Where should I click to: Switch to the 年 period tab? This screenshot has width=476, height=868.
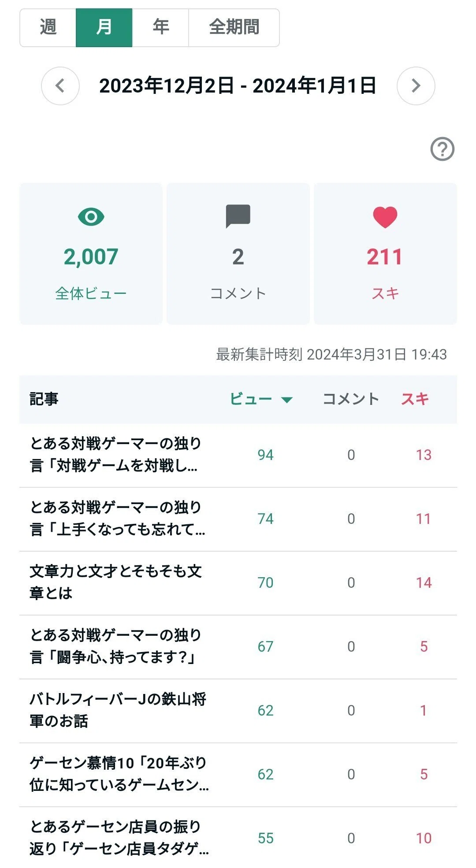160,27
